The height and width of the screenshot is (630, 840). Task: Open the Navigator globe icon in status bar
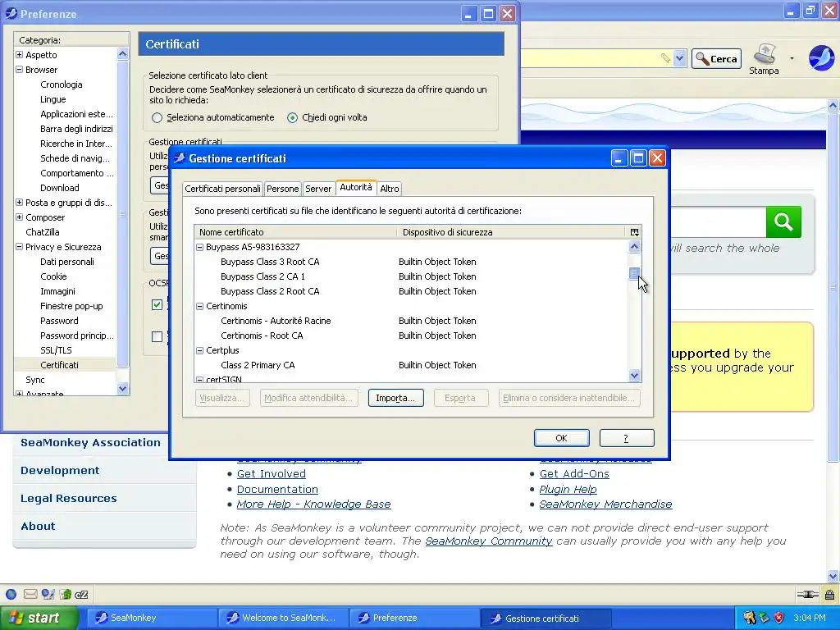11,594
